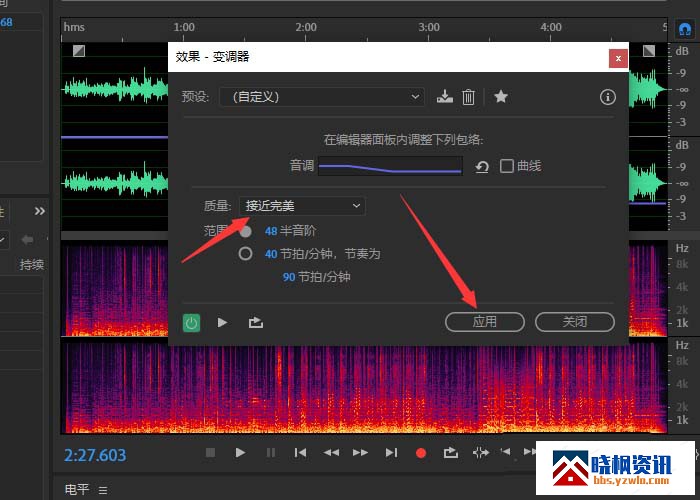Viewport: 700px width, 500px height.
Task: Click the 3:00 mark on the timeline ruler
Action: pos(429,27)
